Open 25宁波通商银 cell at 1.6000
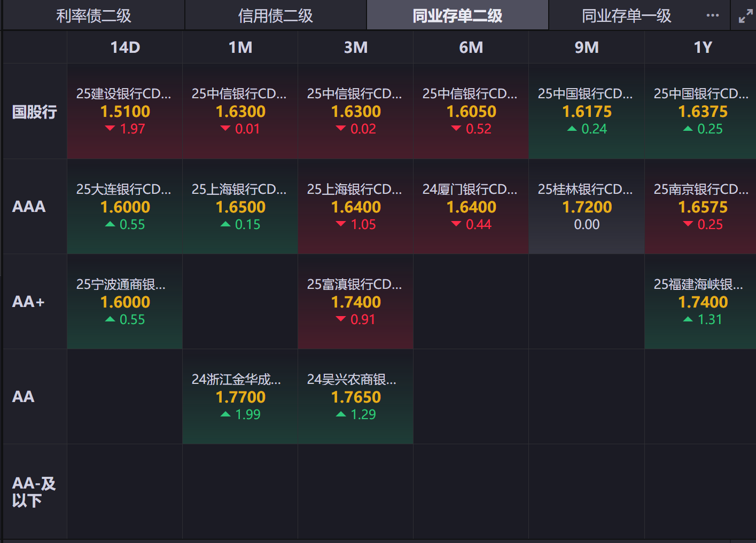756x543 pixels. point(125,302)
